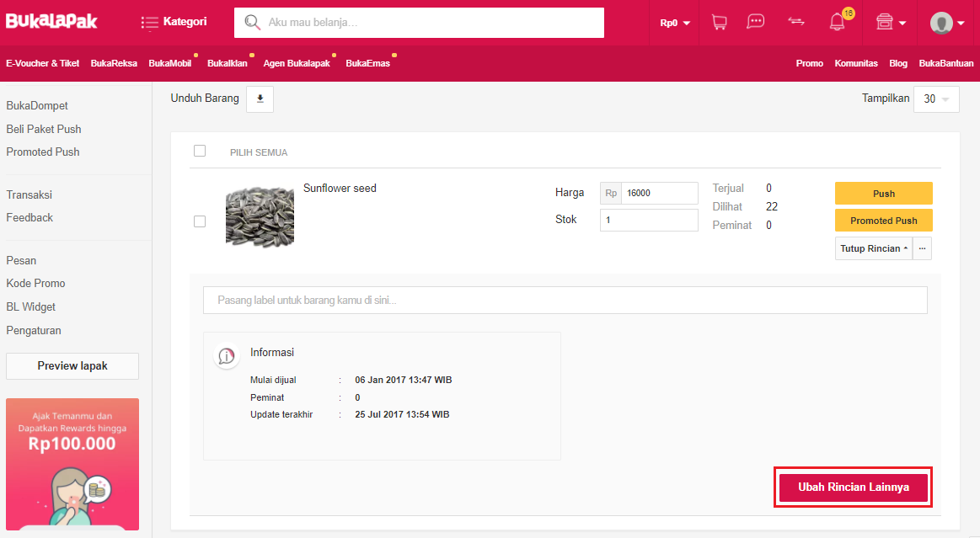The height and width of the screenshot is (538, 980).
Task: Open Promoted Push sidebar link
Action: click(42, 152)
